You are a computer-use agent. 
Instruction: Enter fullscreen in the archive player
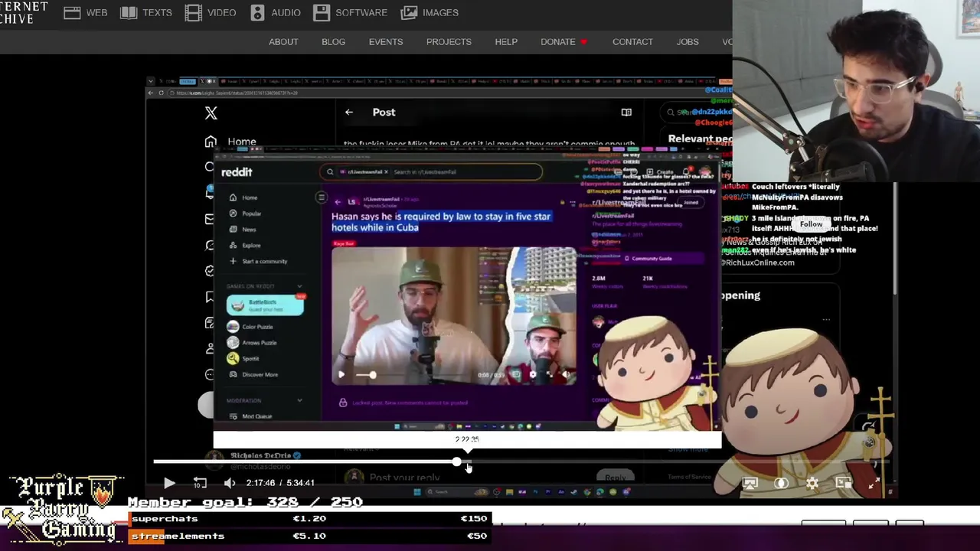tap(874, 483)
